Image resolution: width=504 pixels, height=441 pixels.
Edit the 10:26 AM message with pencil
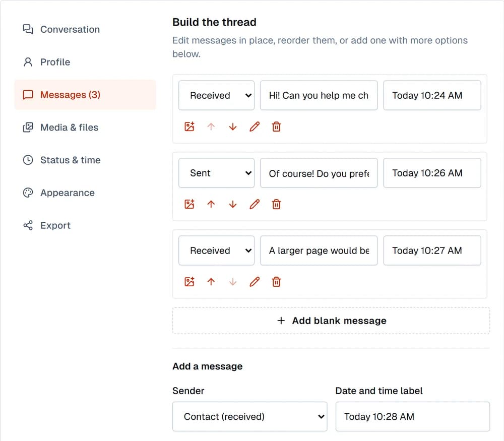[x=255, y=204]
